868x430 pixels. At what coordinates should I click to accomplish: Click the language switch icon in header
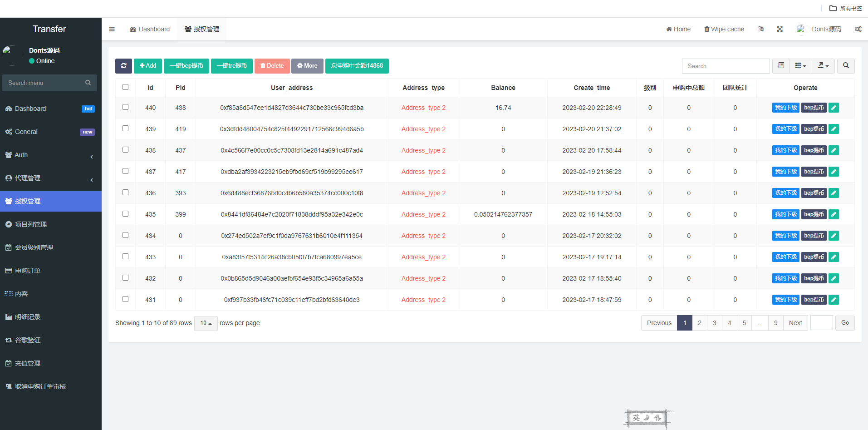pos(761,29)
